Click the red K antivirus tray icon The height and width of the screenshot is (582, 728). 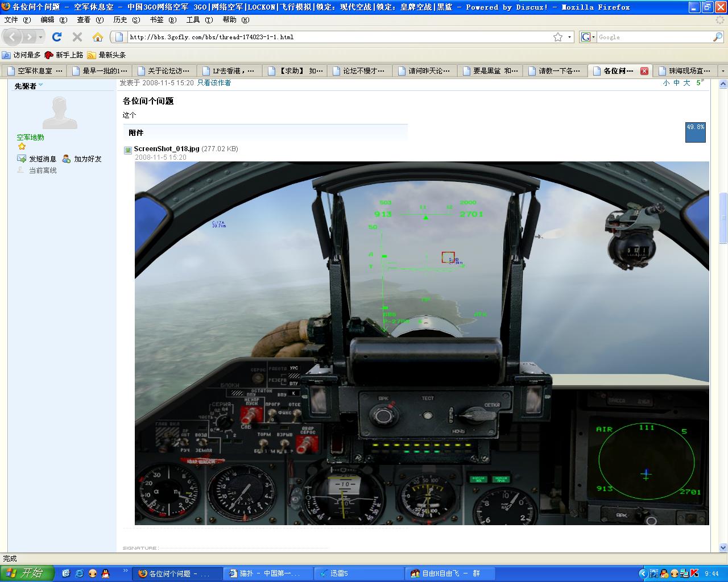point(694,573)
